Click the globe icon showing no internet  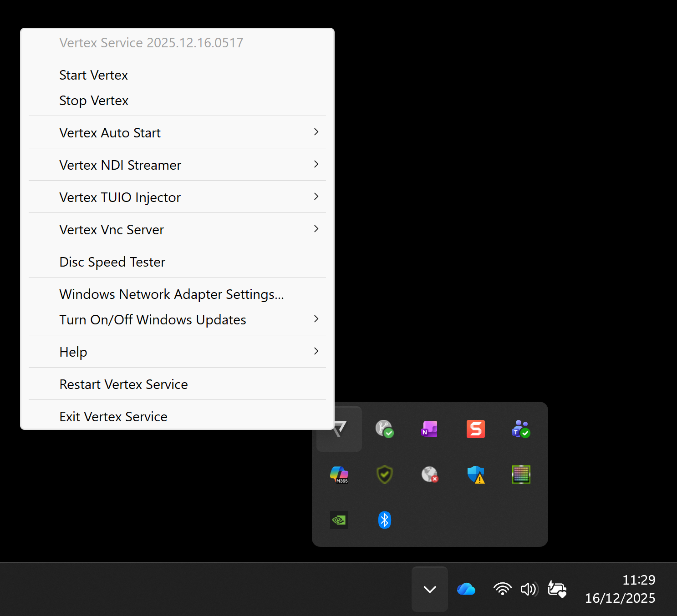pyautogui.click(x=429, y=475)
